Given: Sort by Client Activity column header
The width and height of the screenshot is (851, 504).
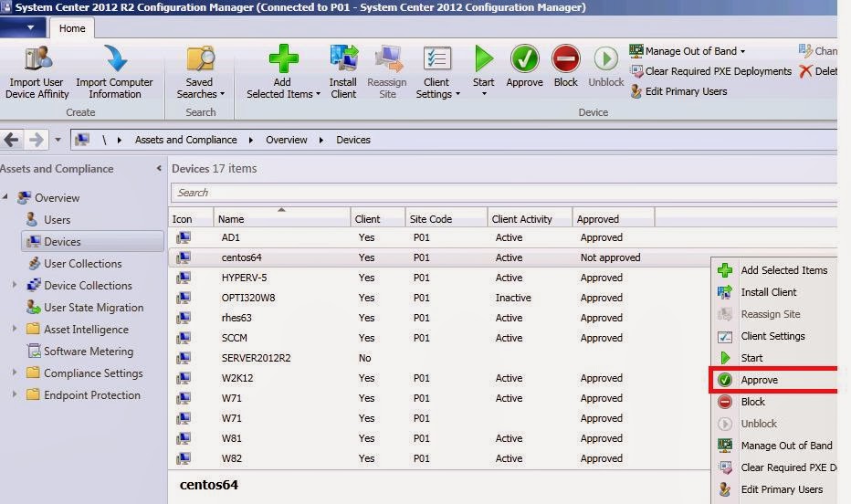Looking at the screenshot, I should coord(530,218).
